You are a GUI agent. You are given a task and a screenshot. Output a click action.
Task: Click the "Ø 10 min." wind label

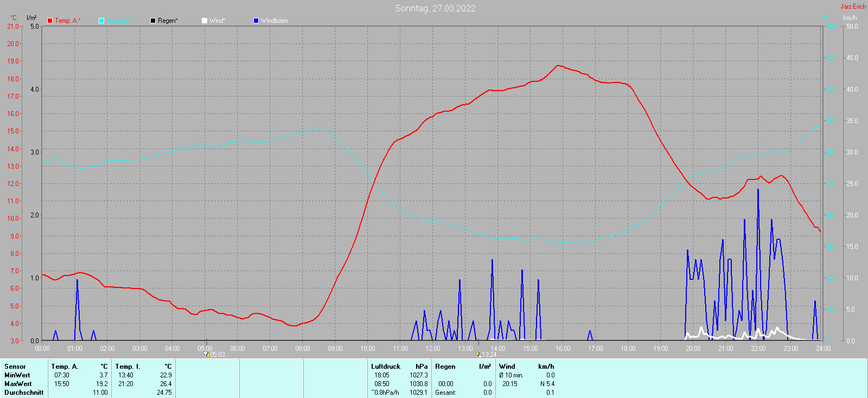(x=512, y=375)
